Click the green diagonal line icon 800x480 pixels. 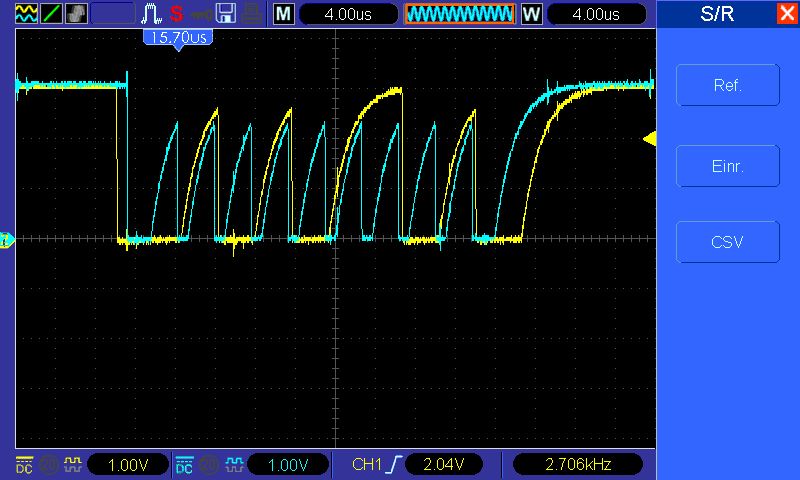pyautogui.click(x=50, y=14)
